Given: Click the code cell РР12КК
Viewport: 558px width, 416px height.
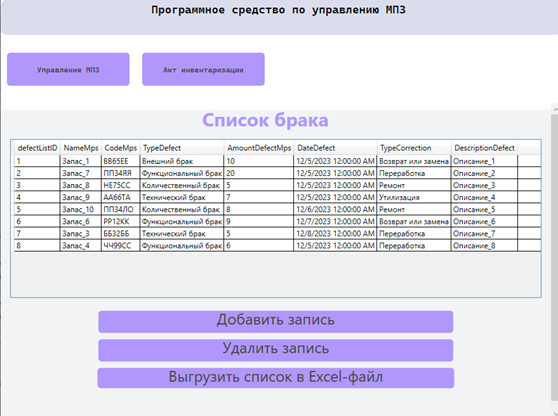Looking at the screenshot, I should 121,222.
